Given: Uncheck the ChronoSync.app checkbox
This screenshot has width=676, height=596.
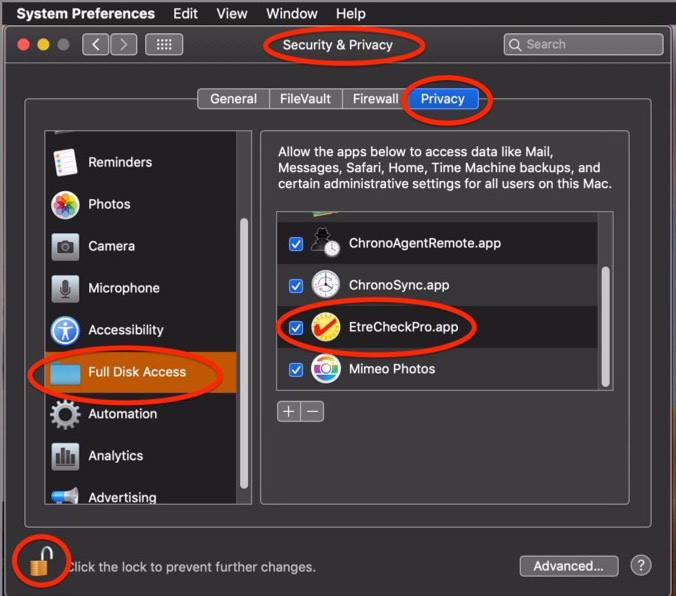Looking at the screenshot, I should coord(296,285).
